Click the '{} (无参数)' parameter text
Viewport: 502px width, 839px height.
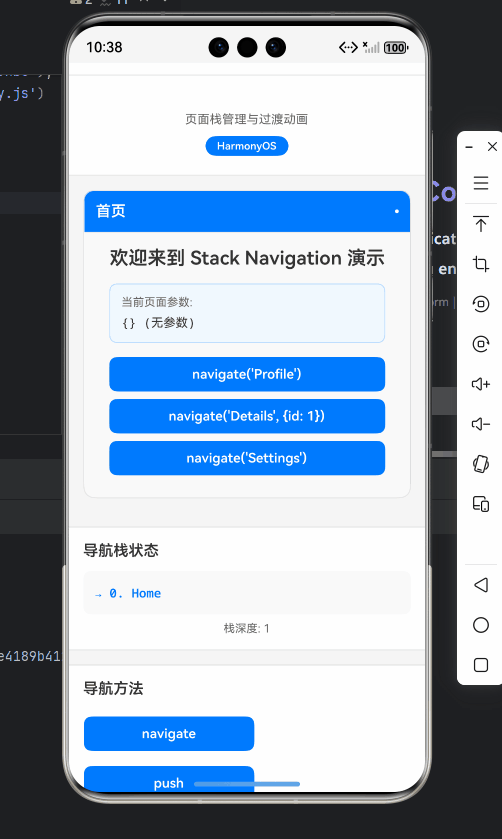coord(158,323)
